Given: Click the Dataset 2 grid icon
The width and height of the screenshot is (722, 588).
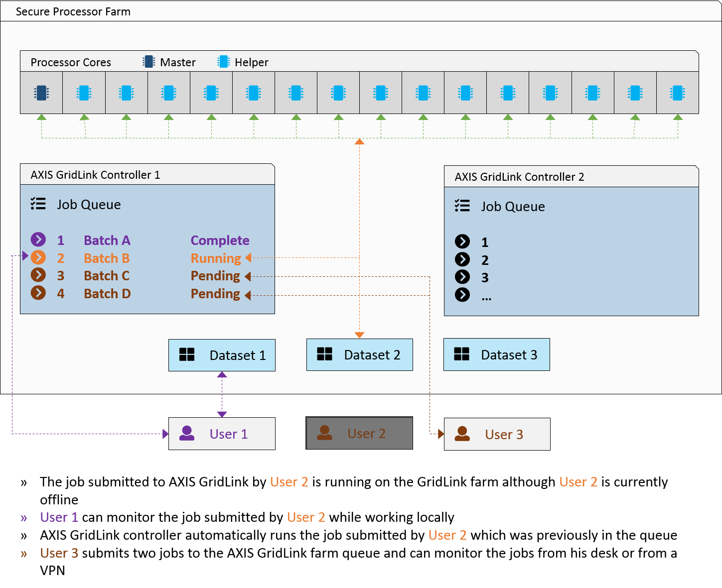Looking at the screenshot, I should click(324, 354).
